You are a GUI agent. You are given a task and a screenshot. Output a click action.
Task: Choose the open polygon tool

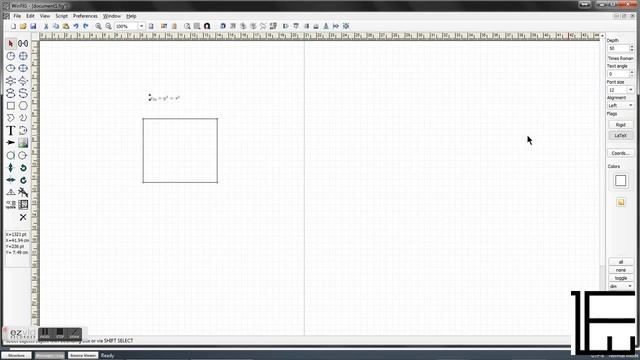11,118
